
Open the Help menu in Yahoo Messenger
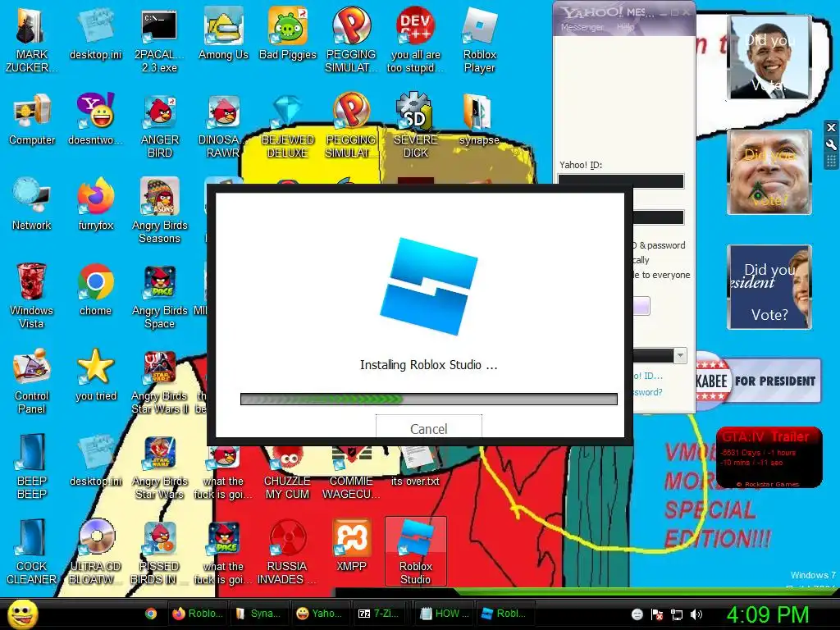(x=625, y=27)
